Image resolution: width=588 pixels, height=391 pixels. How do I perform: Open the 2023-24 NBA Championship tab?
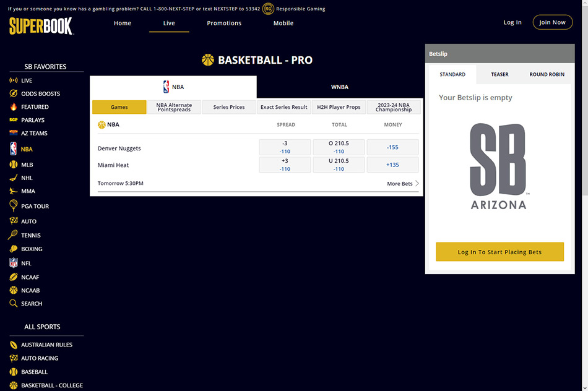(394, 107)
